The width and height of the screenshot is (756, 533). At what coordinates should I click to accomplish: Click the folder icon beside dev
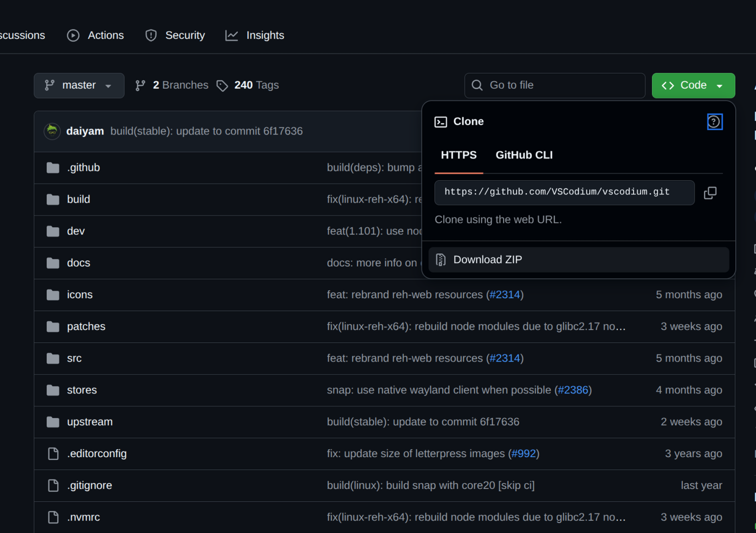coord(53,231)
